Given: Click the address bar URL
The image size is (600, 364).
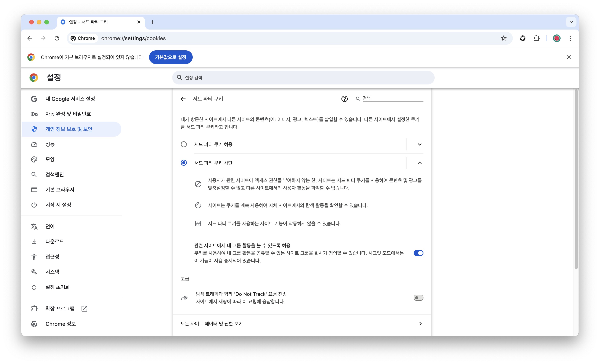Looking at the screenshot, I should (134, 38).
